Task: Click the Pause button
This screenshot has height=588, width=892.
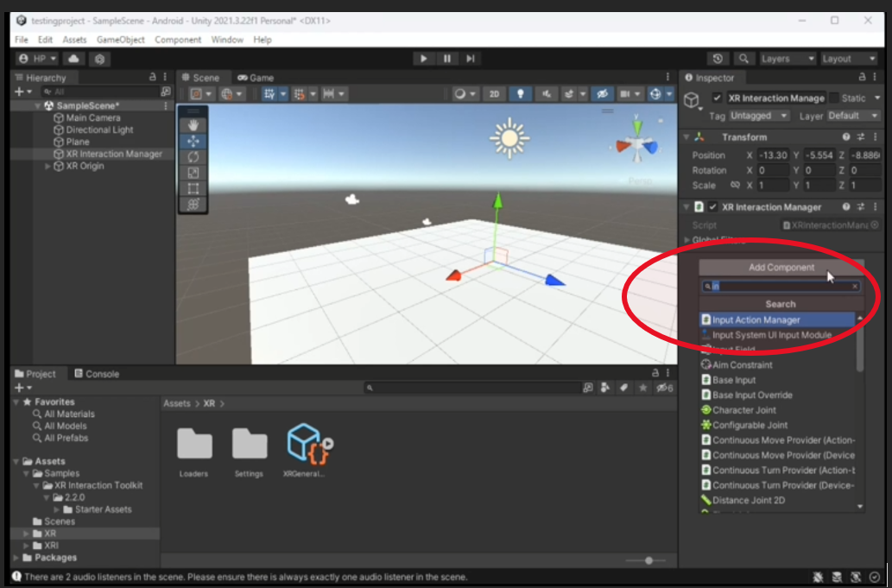Action: [447, 59]
